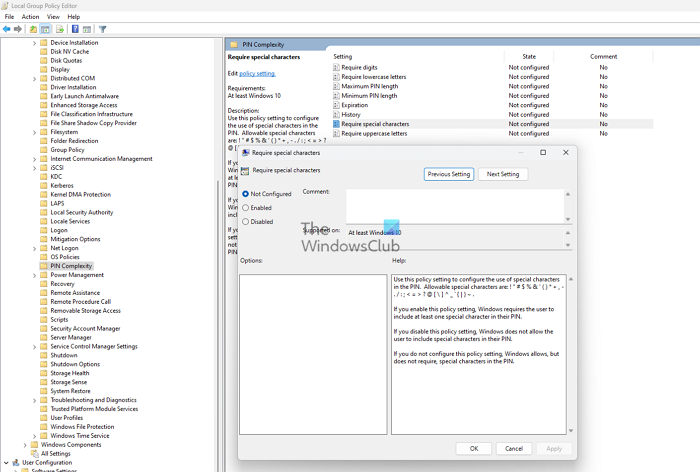This screenshot has width=700, height=472.
Task: Click the Maximum PIN length policy icon
Action: tap(337, 86)
